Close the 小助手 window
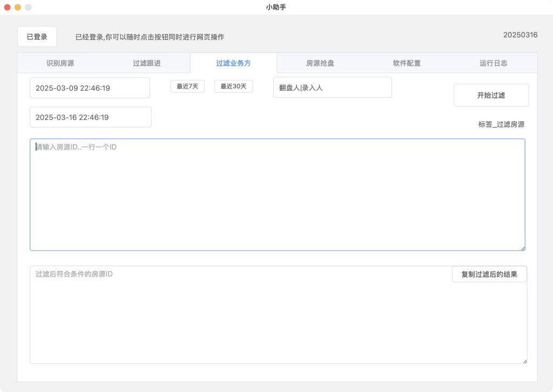This screenshot has height=392, width=553. [x=8, y=7]
